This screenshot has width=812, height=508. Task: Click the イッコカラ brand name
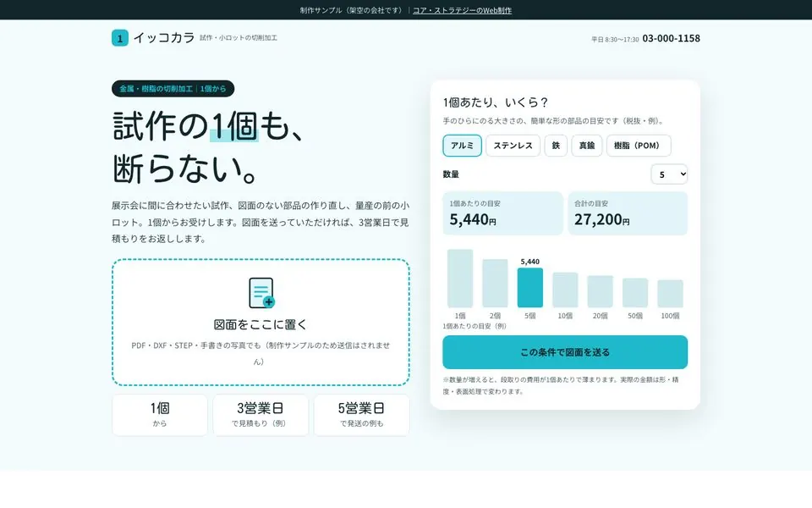click(163, 38)
